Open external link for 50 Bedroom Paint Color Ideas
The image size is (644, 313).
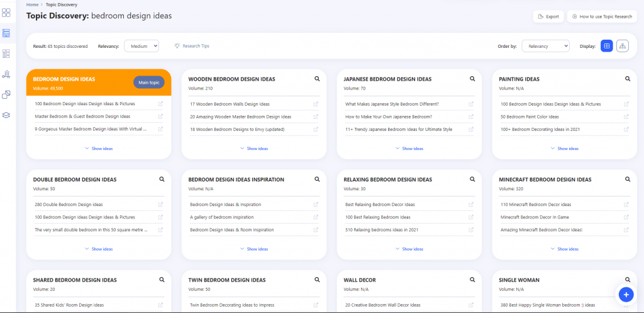[626, 117]
